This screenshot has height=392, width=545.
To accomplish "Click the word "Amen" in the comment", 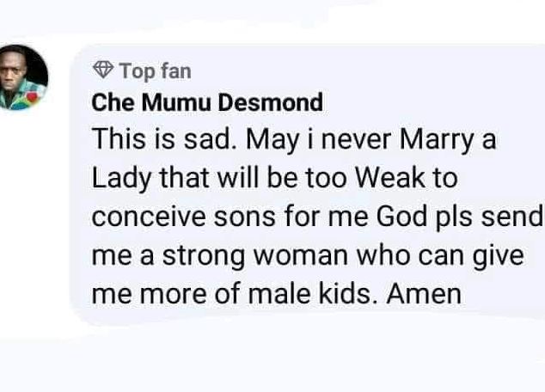I will tap(424, 294).
